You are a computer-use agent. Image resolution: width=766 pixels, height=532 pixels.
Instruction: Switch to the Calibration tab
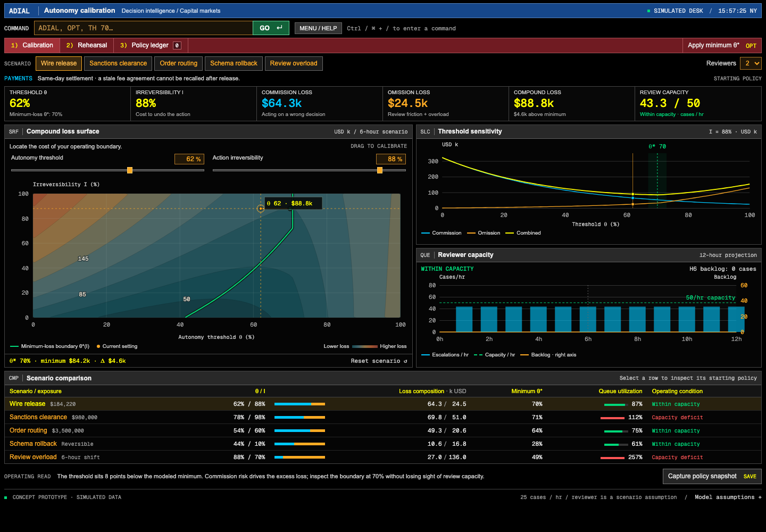(32, 46)
